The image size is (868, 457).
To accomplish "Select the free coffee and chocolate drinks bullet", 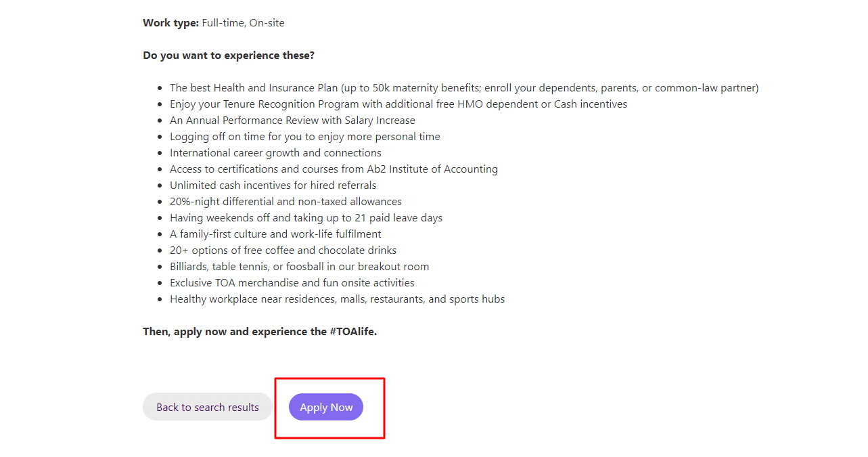I will click(283, 250).
